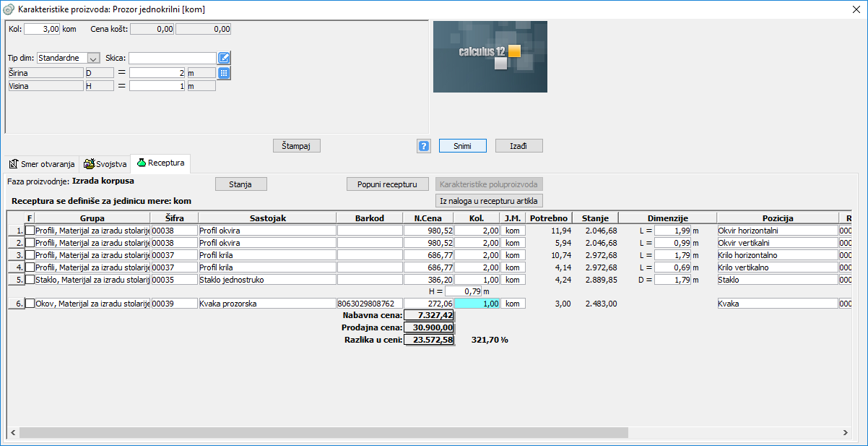Click the gear icon in the title bar
The width and height of the screenshot is (868, 446).
coord(9,9)
